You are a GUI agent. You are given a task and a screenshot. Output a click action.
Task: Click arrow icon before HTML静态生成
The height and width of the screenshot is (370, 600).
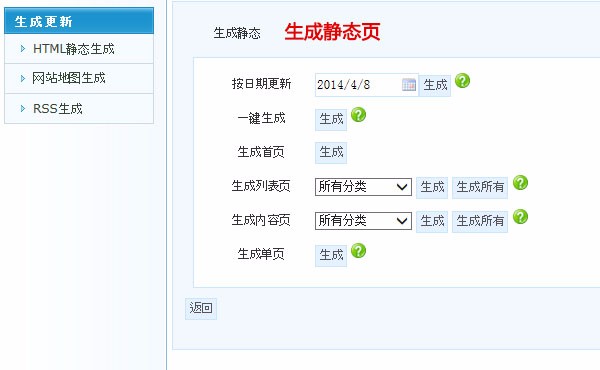(x=23, y=49)
